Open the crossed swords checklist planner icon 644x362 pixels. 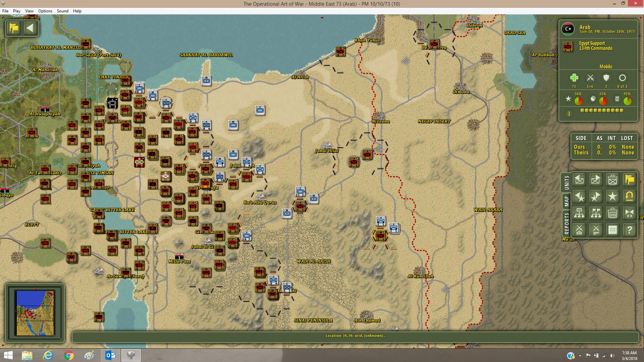(579, 230)
